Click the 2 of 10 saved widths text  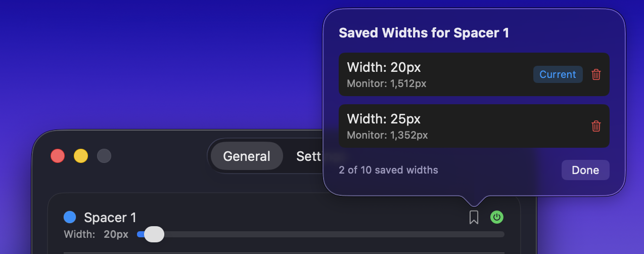(x=388, y=170)
